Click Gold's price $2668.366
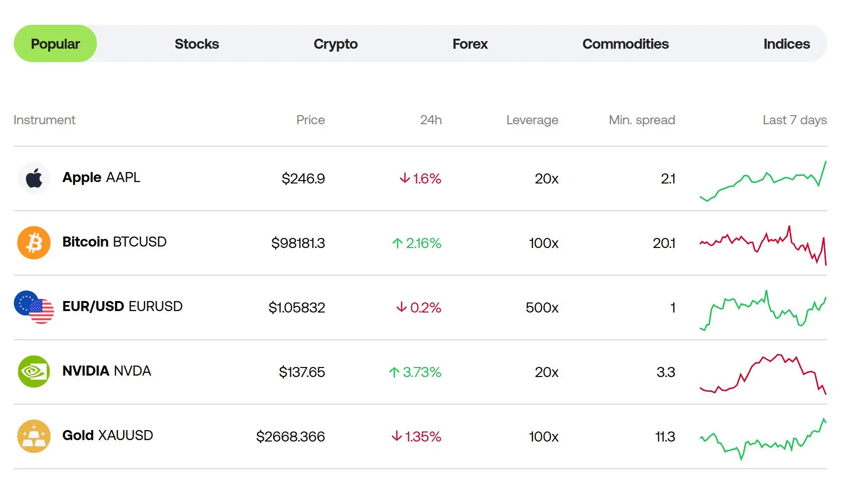The width and height of the screenshot is (868, 485). (x=290, y=437)
